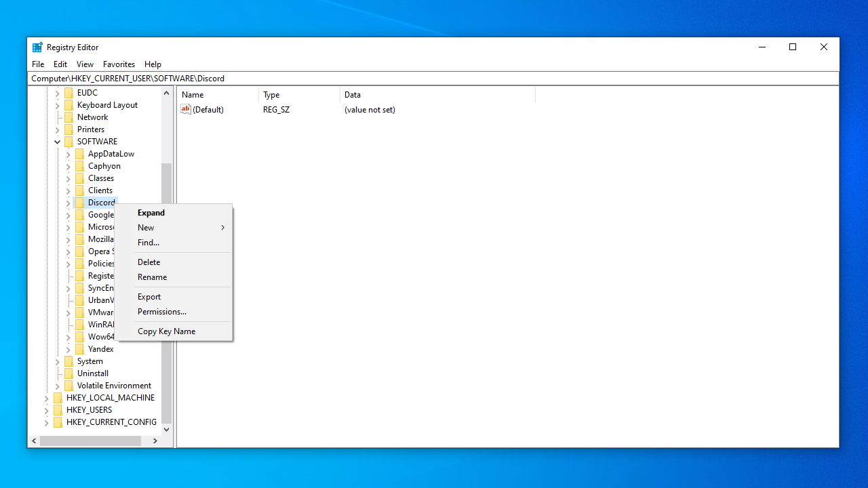The image size is (868, 488).
Task: Click the Volatile Environment folder icon
Action: pyautogui.click(x=68, y=386)
